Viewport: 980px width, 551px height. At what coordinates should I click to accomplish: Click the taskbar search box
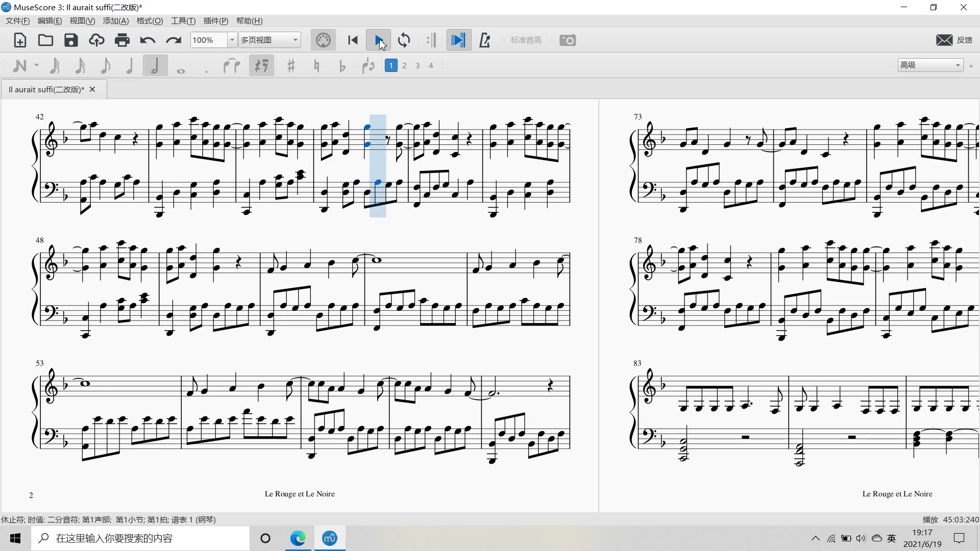pos(140,538)
